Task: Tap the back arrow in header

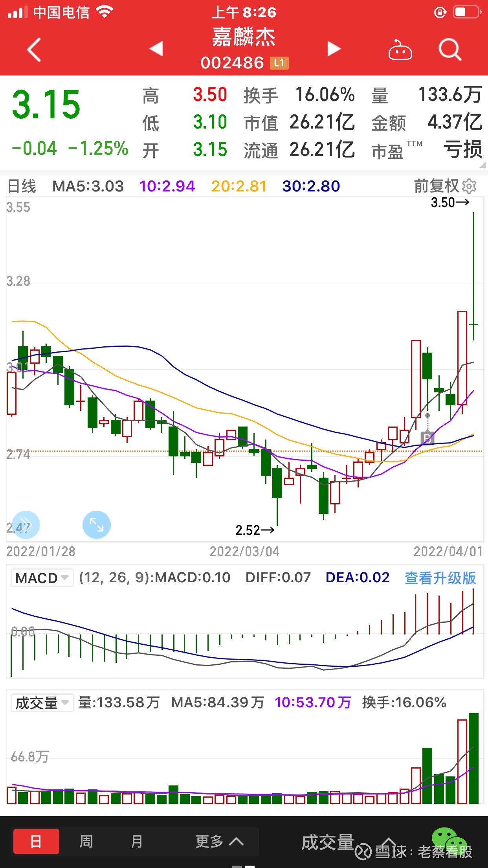Action: [34, 50]
